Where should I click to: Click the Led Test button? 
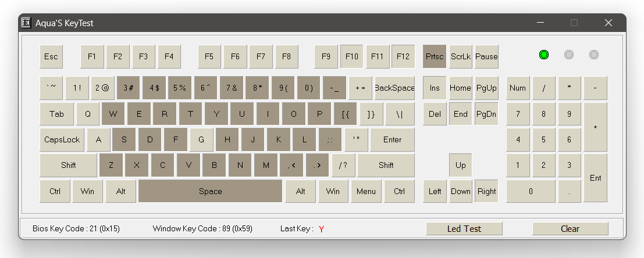[464, 229]
